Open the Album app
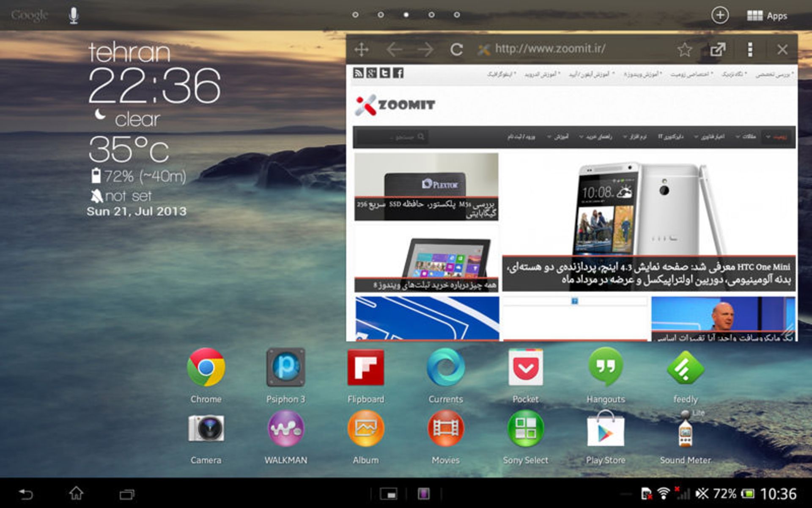Image resolution: width=812 pixels, height=508 pixels. click(x=365, y=428)
